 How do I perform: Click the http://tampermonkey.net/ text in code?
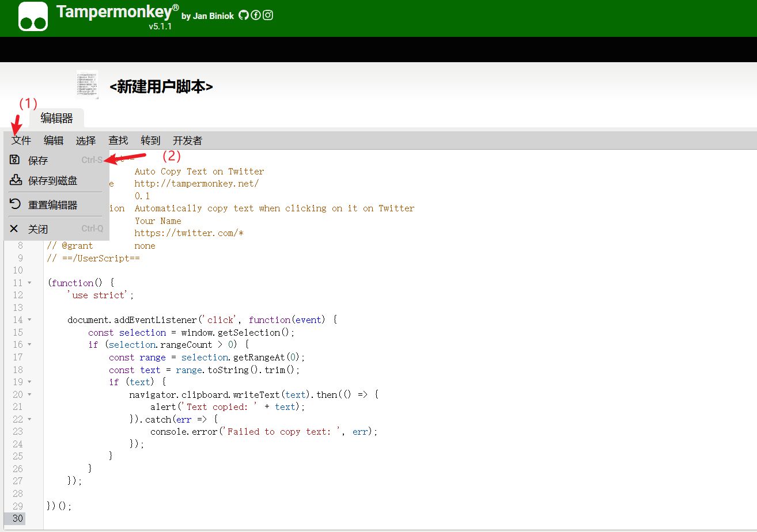197,184
